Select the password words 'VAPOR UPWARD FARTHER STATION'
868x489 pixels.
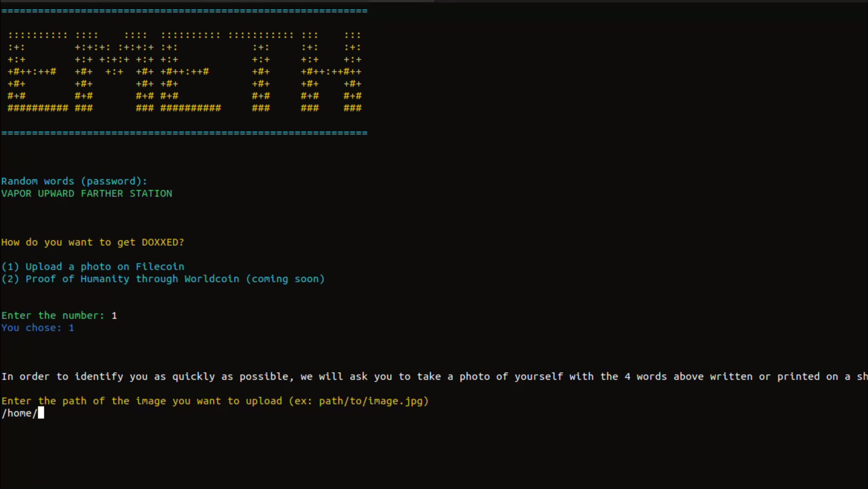pos(87,194)
